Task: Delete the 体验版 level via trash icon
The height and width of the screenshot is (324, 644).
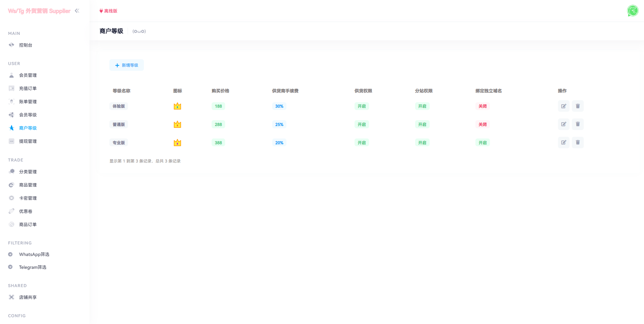Action: tap(578, 106)
